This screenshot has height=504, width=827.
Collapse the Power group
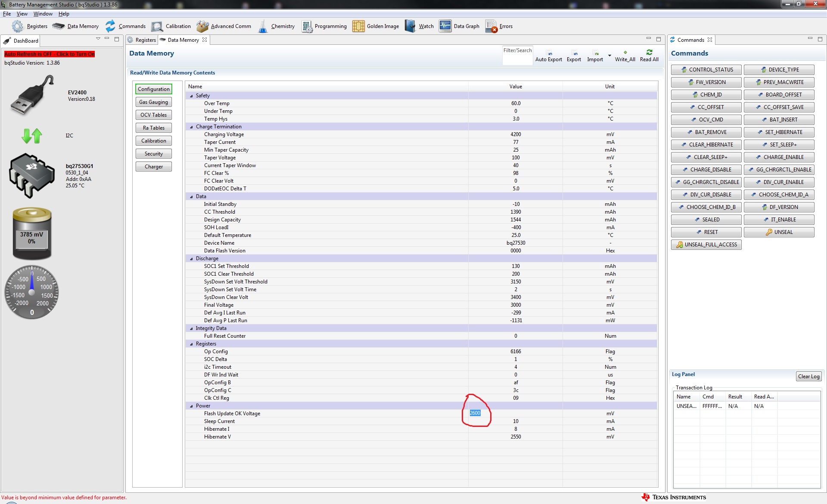191,406
